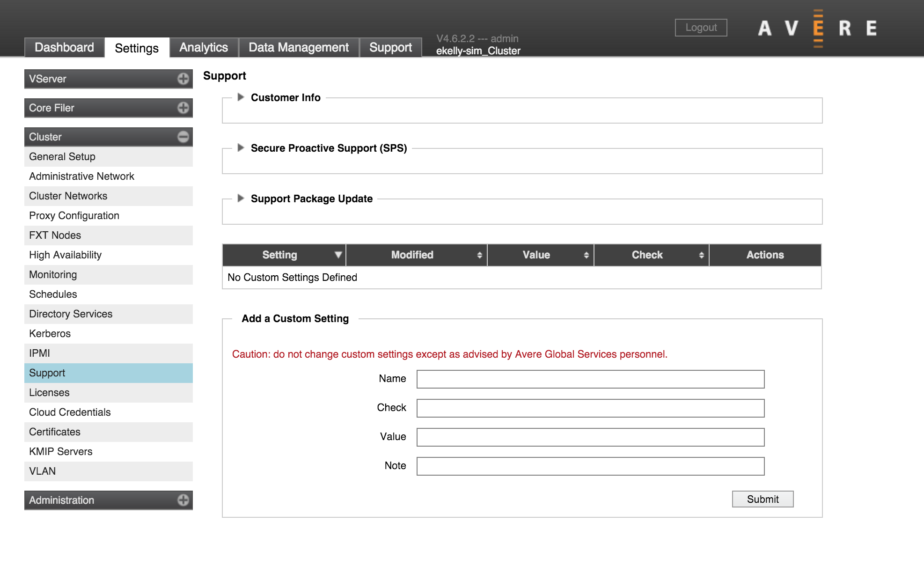Open Monitoring settings page

[x=109, y=275]
